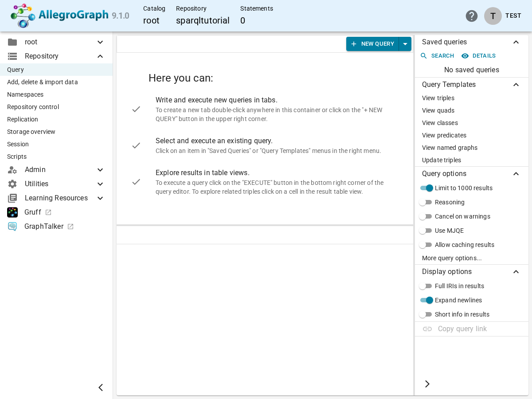Open Gruff via its colorful icon
Screen dimensions: 532x399
12,212
